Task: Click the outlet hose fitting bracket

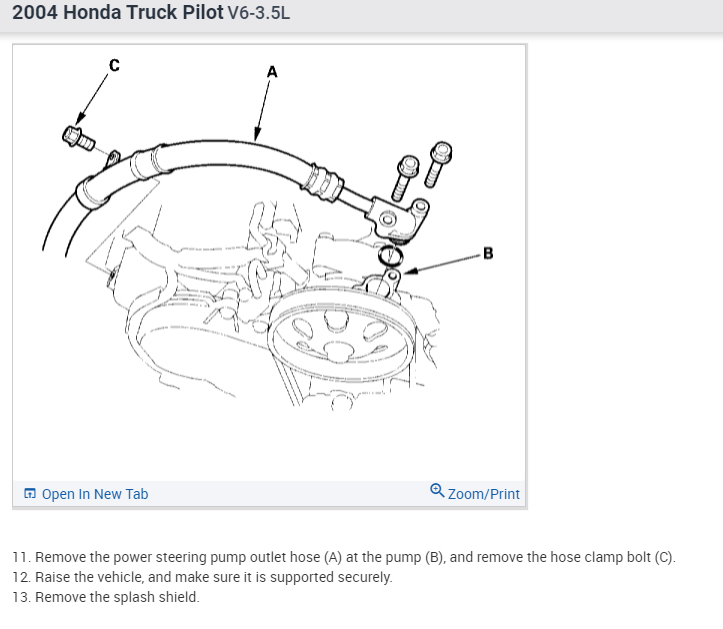Action: (398, 218)
